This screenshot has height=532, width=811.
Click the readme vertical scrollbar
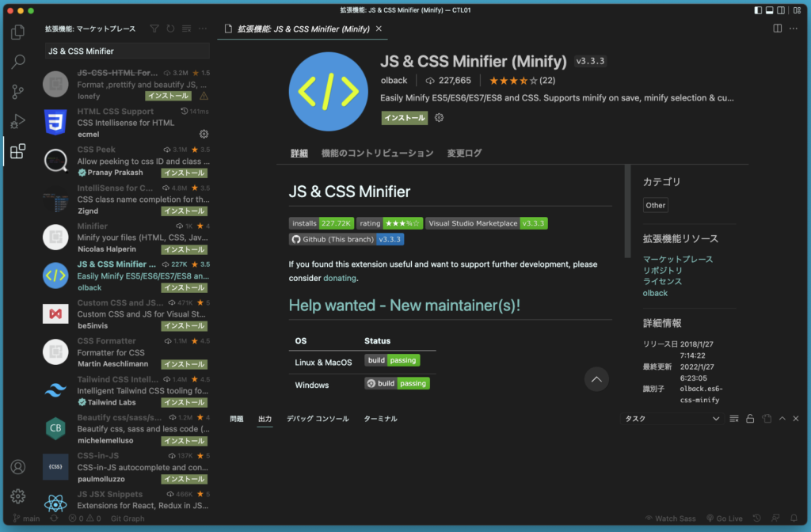pyautogui.click(x=627, y=211)
